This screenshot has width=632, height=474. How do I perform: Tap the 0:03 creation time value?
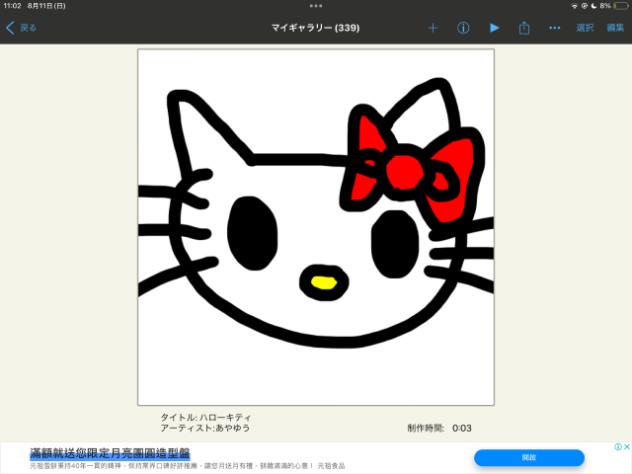pyautogui.click(x=462, y=428)
